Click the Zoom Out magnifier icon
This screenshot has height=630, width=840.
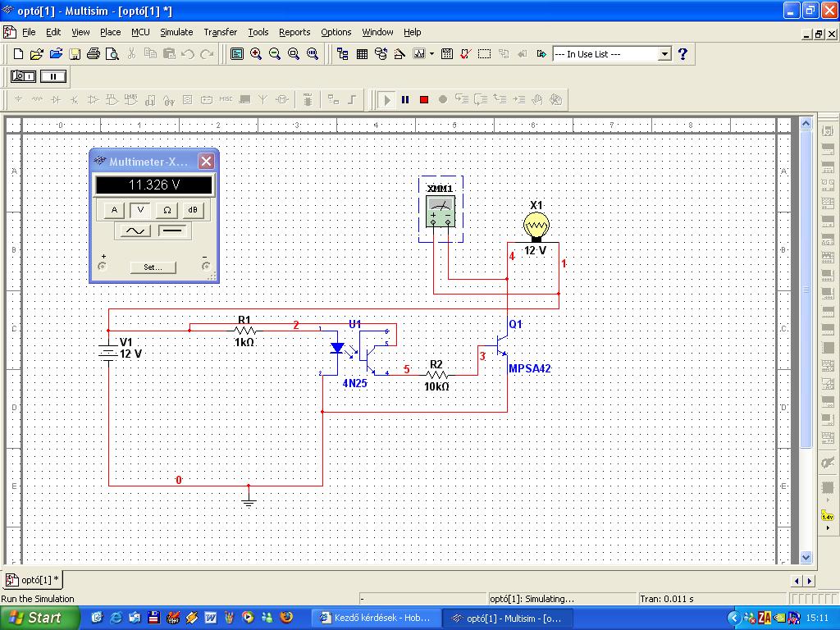click(275, 54)
